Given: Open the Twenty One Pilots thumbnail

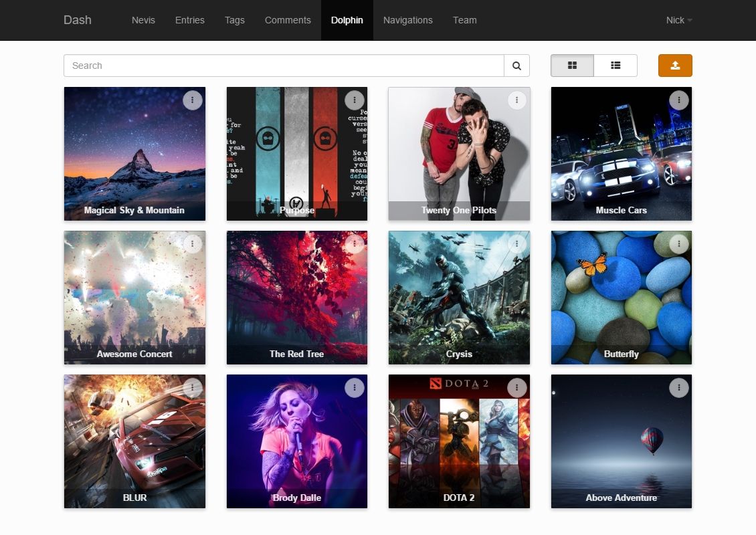Looking at the screenshot, I should tap(459, 154).
